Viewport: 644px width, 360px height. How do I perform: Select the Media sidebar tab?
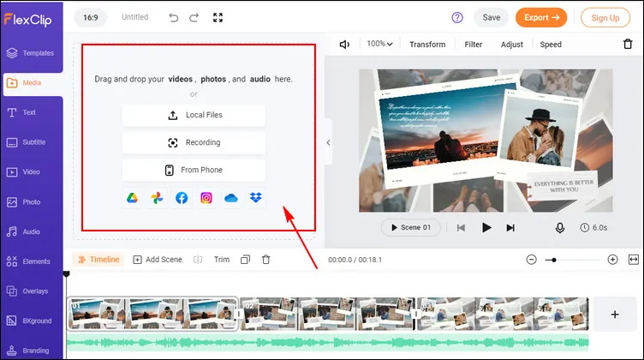[33, 83]
